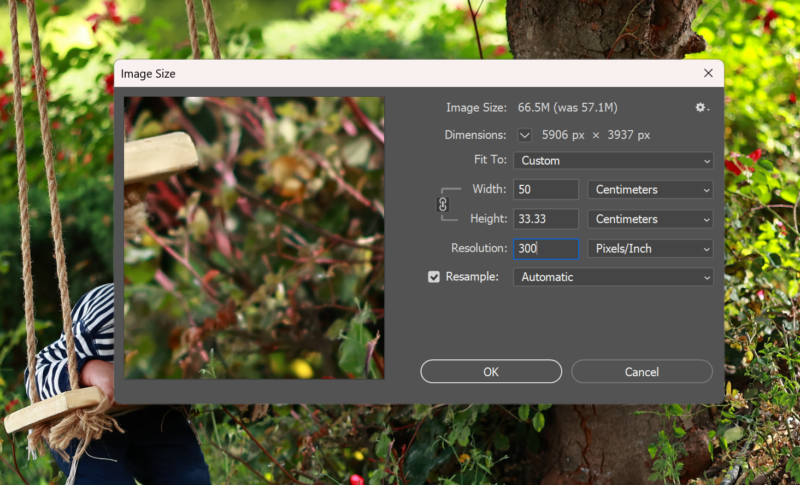Open the Pixels/Inch resolution units dropdown
This screenshot has height=485, width=800.
(x=650, y=248)
